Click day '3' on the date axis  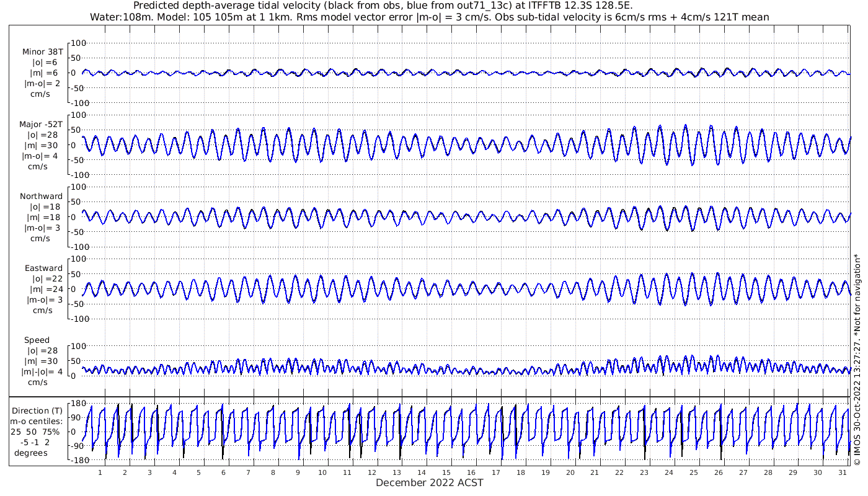(x=149, y=472)
